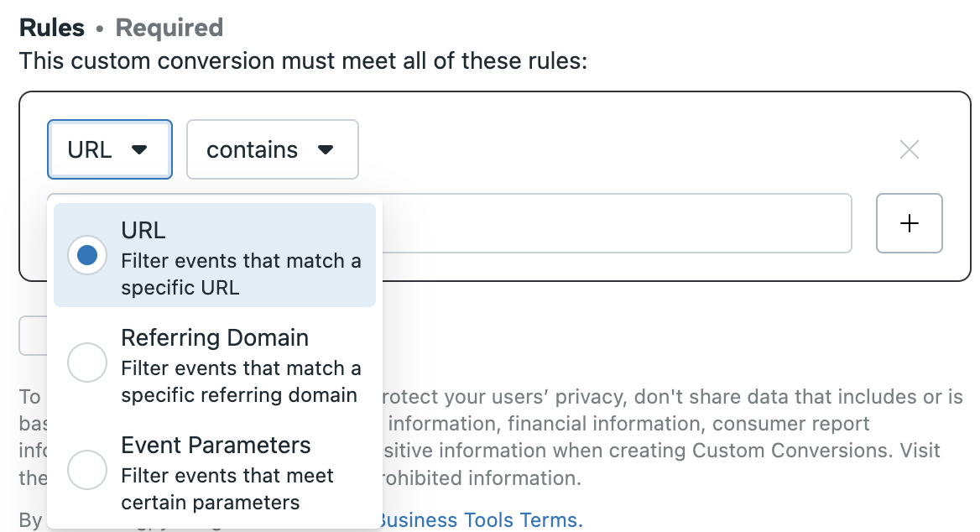Choose the Event Parameters option title
This screenshot has height=532, width=980.
(216, 445)
